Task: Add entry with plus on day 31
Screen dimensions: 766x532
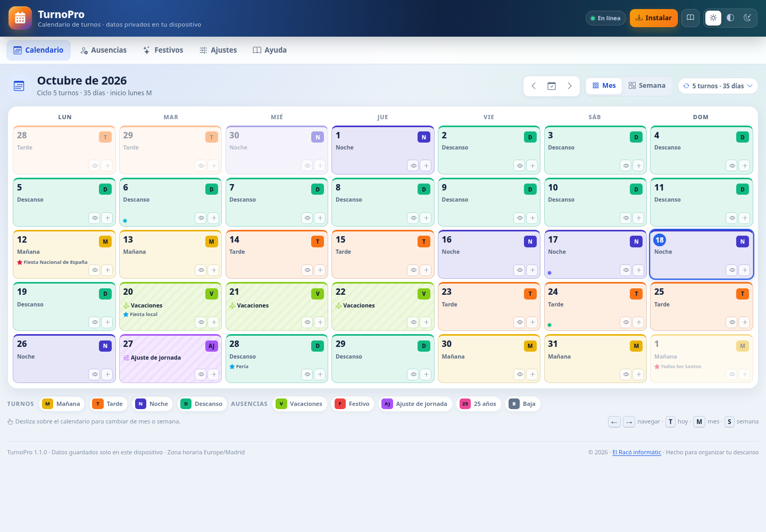Action: pos(639,375)
